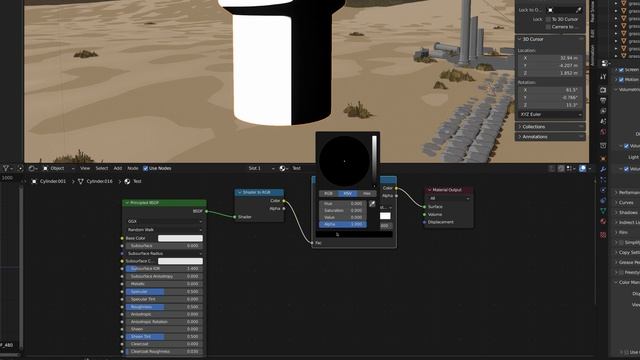
Task: Open the Add menu in node editor
Action: pyautogui.click(x=118, y=168)
